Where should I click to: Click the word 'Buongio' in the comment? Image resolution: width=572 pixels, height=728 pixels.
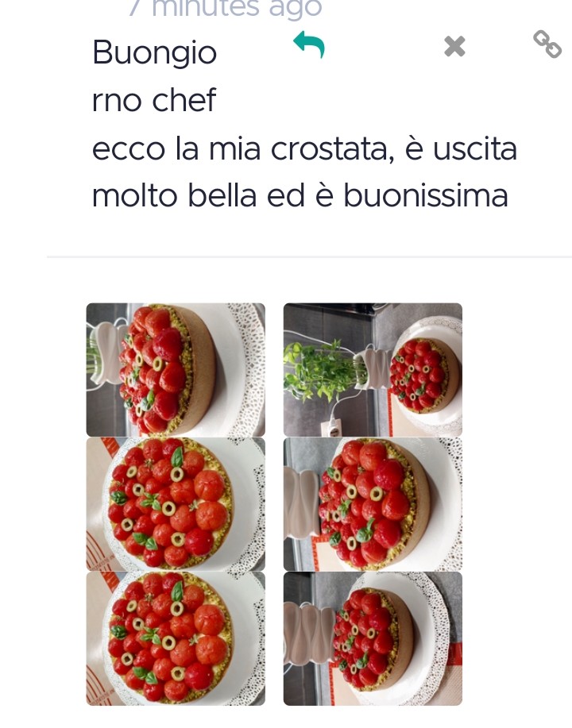tap(155, 53)
